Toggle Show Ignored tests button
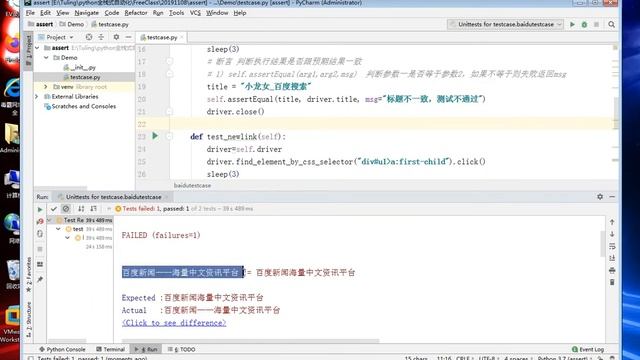640x360 pixels. click(66, 209)
